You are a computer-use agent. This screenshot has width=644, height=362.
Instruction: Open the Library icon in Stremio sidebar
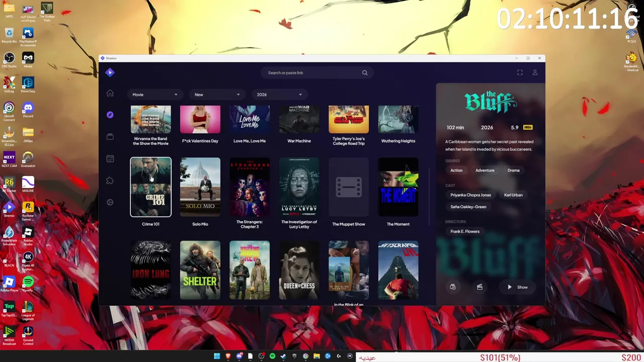coord(110,137)
